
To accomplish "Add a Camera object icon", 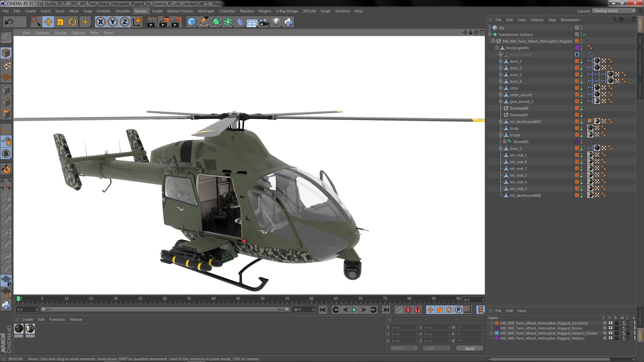I will point(264,22).
